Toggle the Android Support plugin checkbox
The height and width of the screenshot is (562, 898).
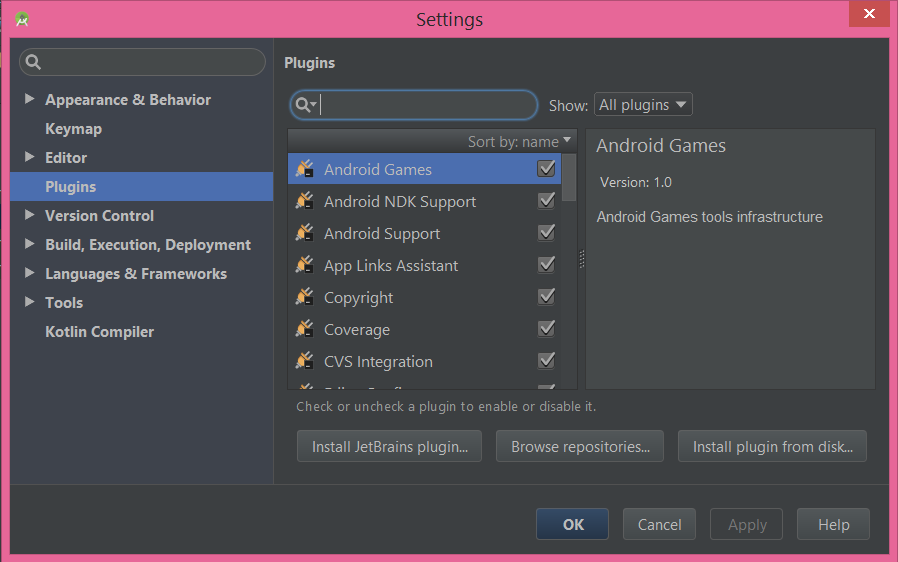click(x=546, y=233)
